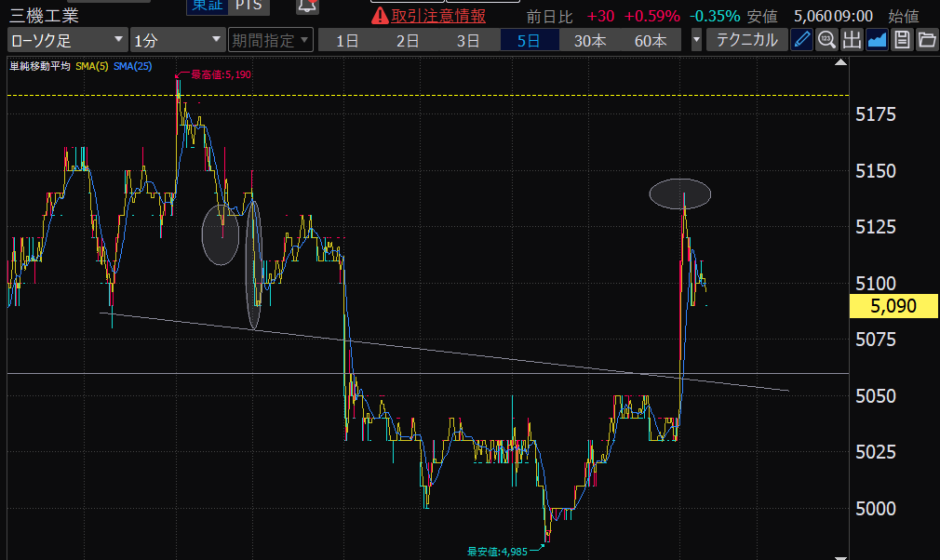Screen dimensions: 940x560
Task: Click the white triangle marker above the price axis
Action: tap(841, 64)
